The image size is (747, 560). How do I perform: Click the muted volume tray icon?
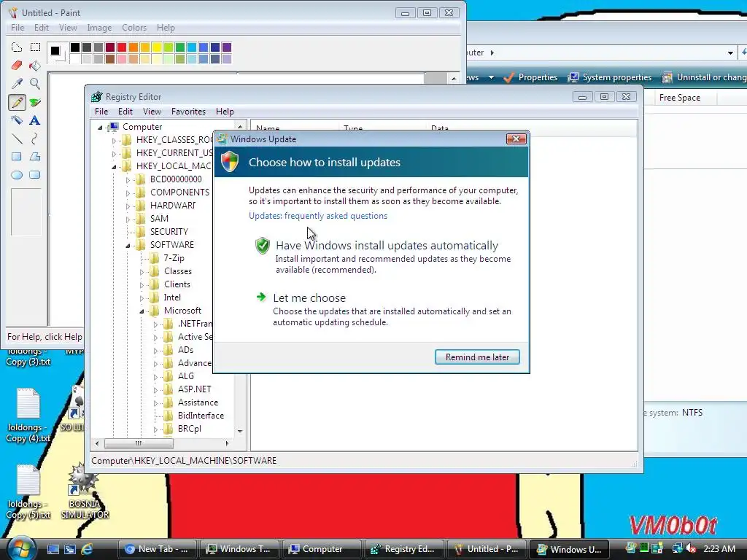691,548
